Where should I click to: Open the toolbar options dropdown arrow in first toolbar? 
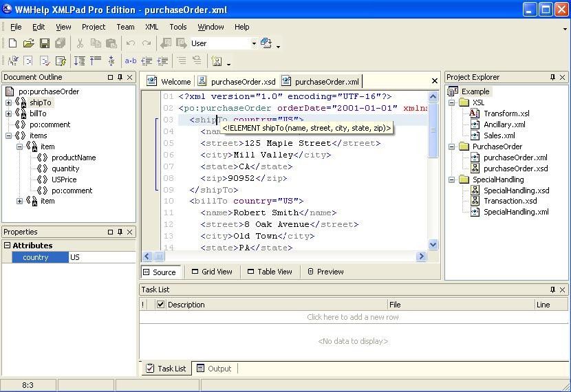(278, 46)
